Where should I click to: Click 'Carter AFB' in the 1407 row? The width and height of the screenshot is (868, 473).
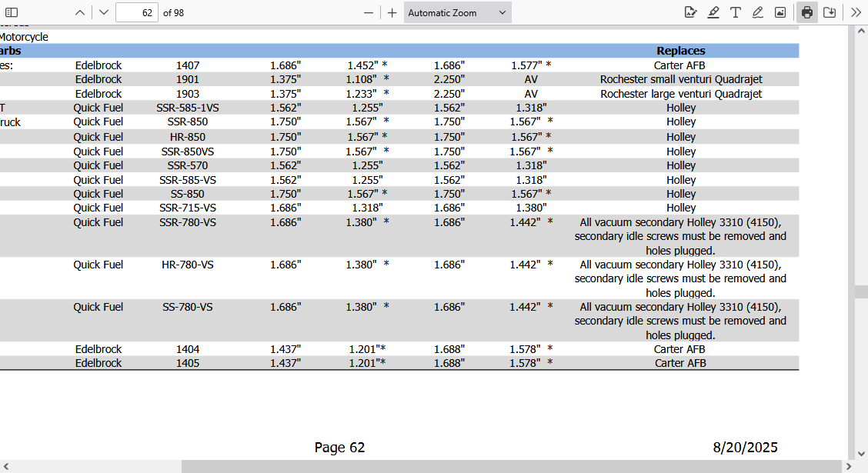click(679, 65)
